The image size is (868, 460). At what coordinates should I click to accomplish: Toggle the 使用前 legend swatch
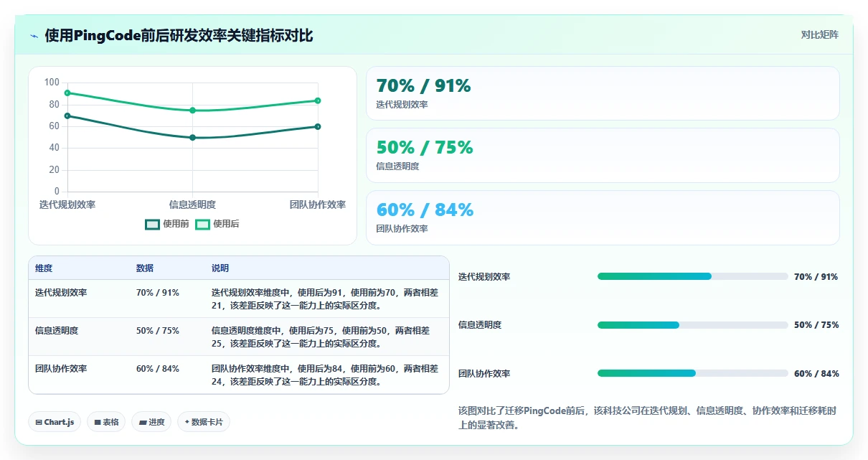(152, 224)
